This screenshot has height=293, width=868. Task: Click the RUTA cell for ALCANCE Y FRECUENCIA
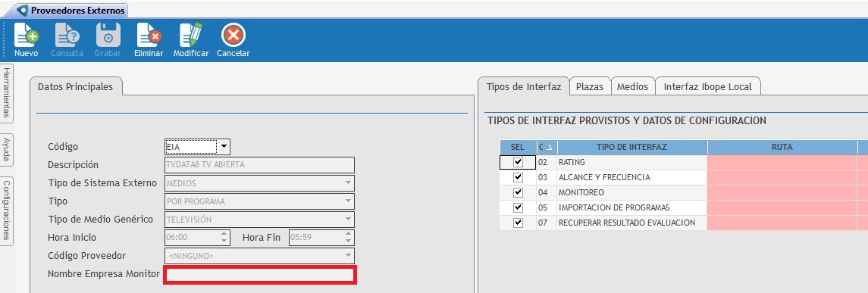coord(782,177)
